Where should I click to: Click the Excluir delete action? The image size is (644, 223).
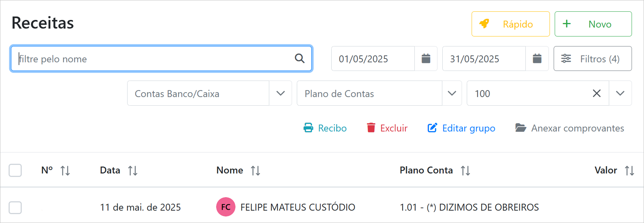pos(387,128)
